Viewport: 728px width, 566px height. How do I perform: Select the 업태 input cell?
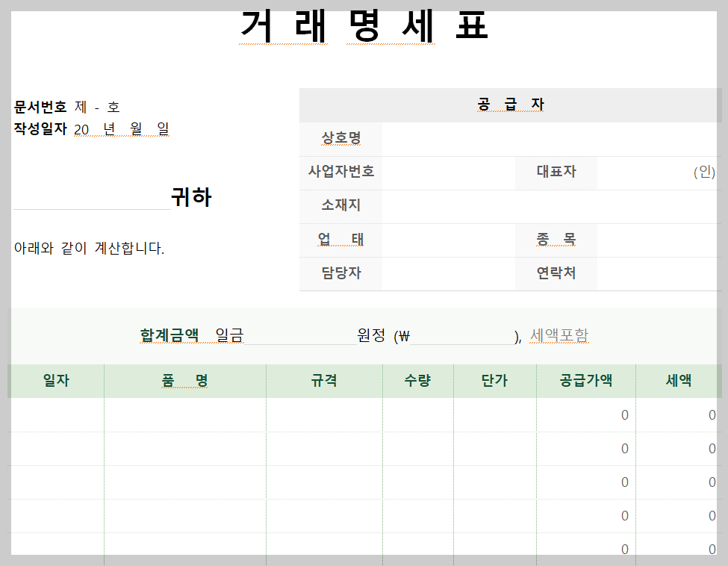(448, 240)
